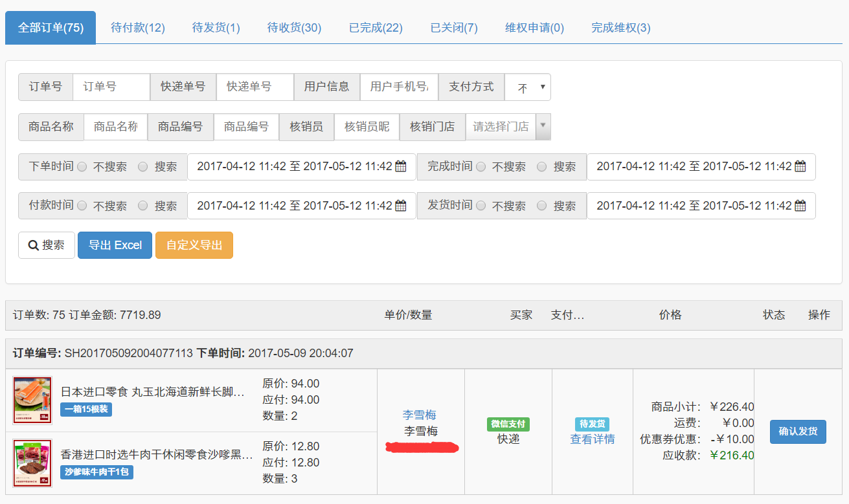Screen dimensions: 849x504
Task: Select 搜索 radio for 付款时间
Action: (x=143, y=206)
